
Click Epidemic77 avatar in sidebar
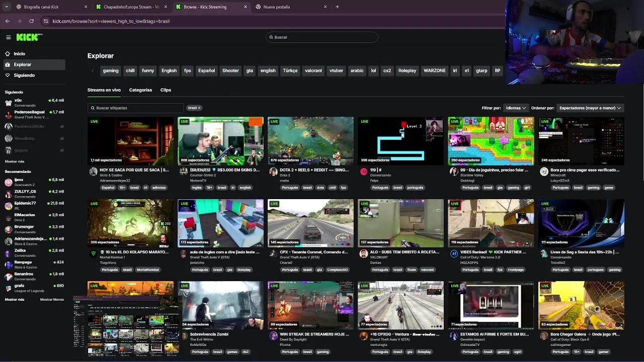9,206
